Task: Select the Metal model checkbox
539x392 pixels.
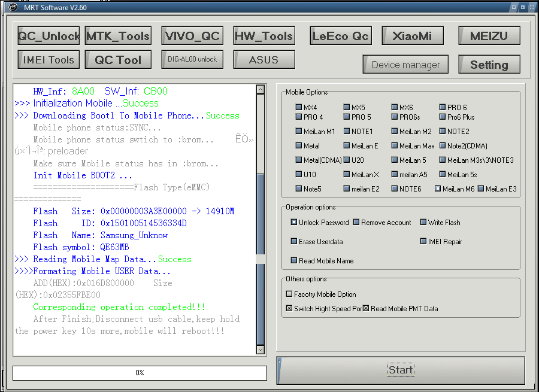Action: tap(299, 145)
